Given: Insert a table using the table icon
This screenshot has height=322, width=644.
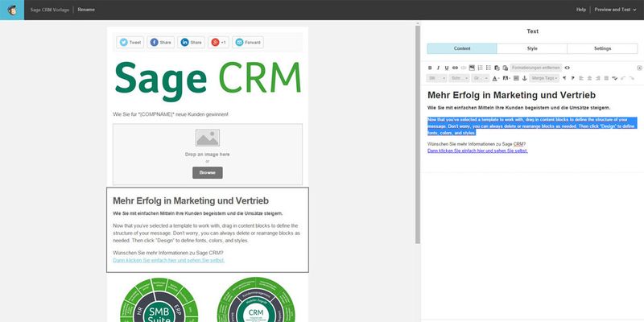Looking at the screenshot, I should click(x=516, y=78).
